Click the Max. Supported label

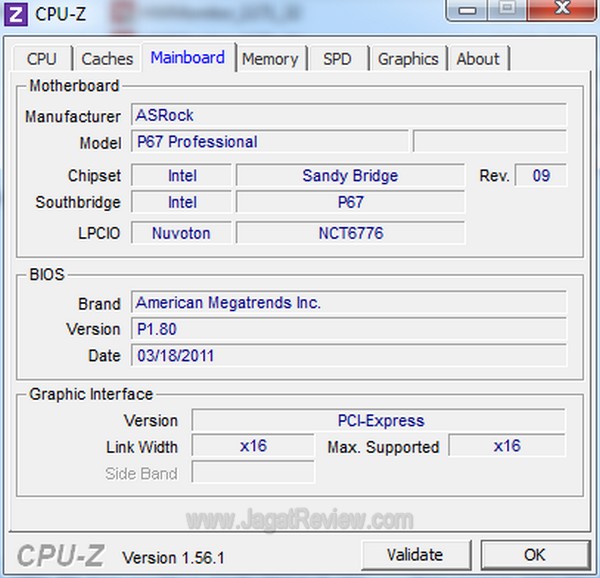click(x=383, y=447)
